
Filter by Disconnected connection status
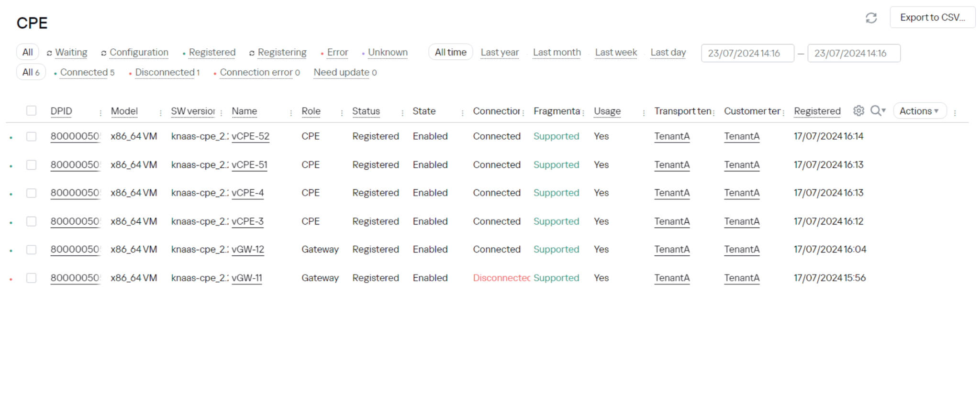(x=165, y=72)
